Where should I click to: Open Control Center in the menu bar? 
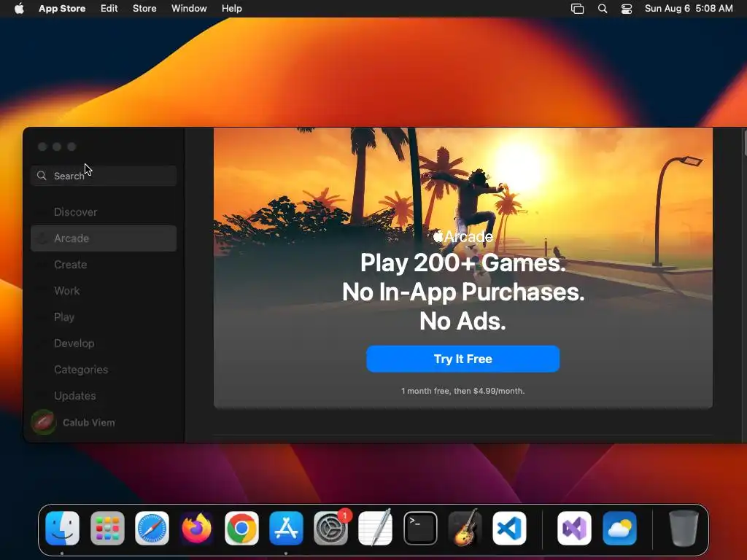click(x=627, y=9)
